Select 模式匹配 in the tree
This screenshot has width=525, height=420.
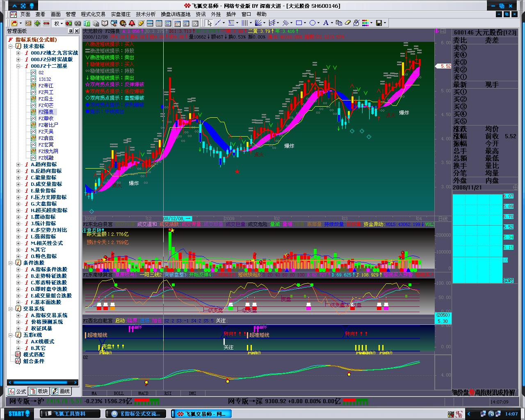[34, 355]
